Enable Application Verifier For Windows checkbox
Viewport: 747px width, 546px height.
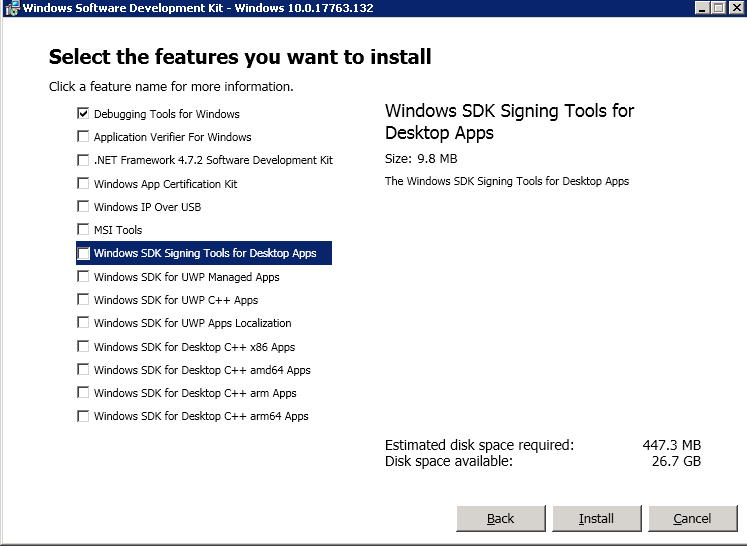83,137
